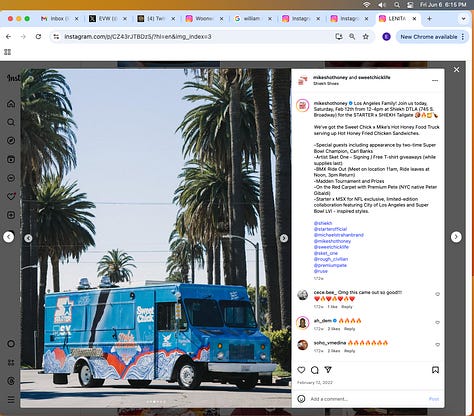Open Instagram Search in the sidebar
474x416 pixels.
point(11,122)
